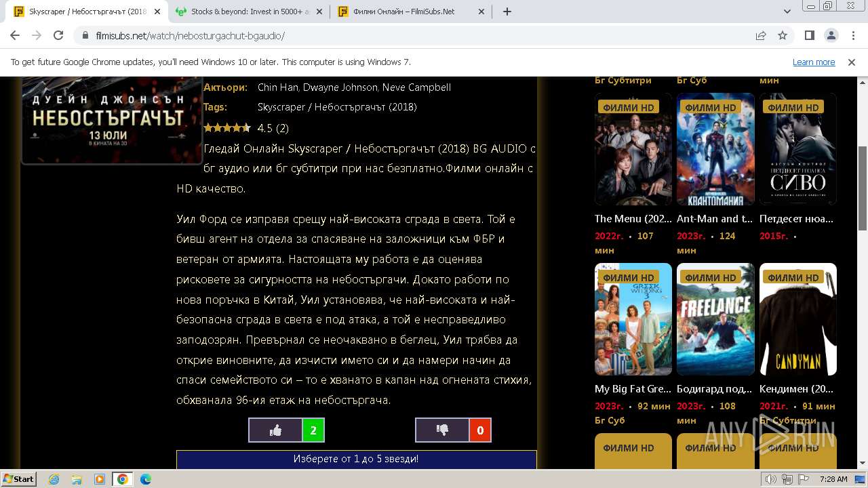This screenshot has width=868, height=488.
Task: Open Microsoft Edge from the taskbar
Action: (x=146, y=479)
